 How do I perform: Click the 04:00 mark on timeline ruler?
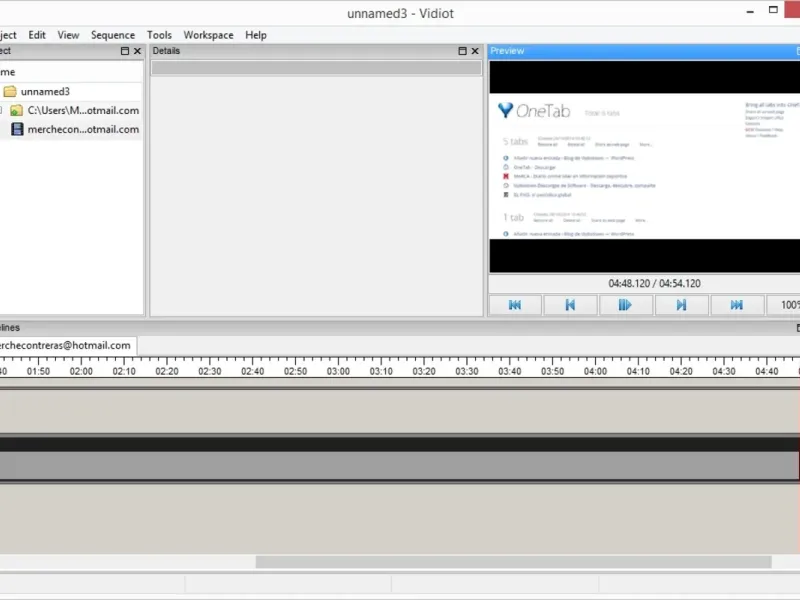(595, 371)
